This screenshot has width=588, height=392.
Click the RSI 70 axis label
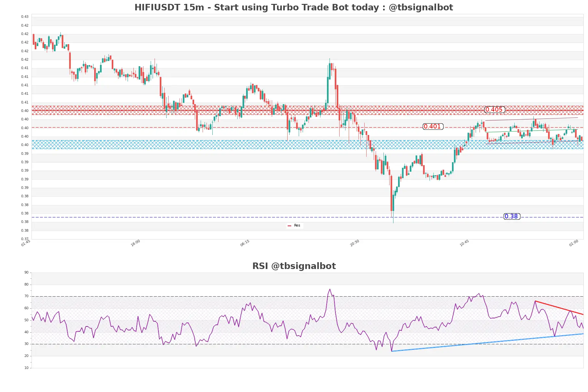(26, 296)
